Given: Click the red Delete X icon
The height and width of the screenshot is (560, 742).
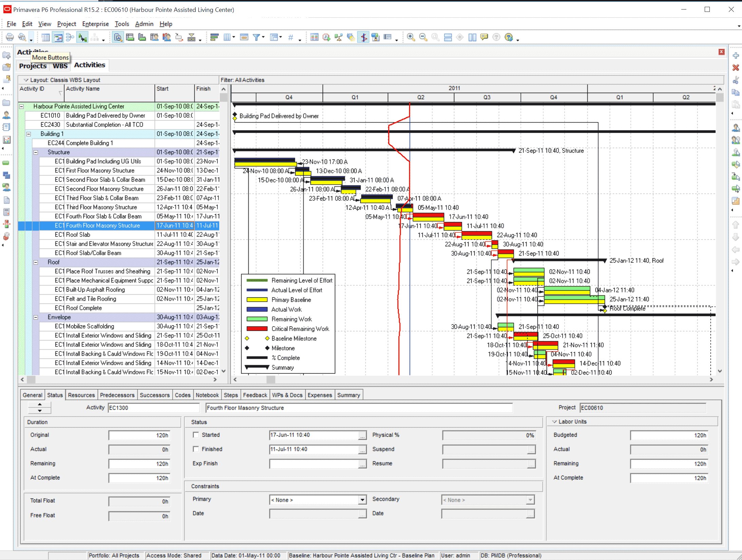Looking at the screenshot, I should (736, 68).
